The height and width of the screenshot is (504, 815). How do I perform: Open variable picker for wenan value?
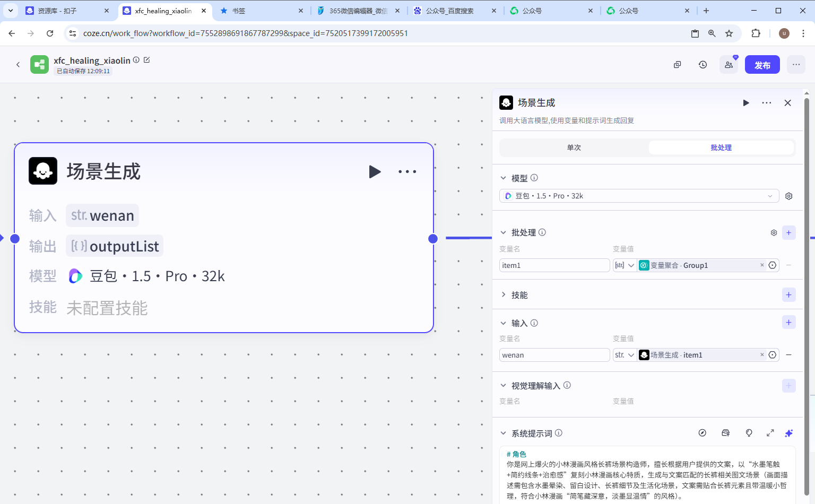click(773, 355)
